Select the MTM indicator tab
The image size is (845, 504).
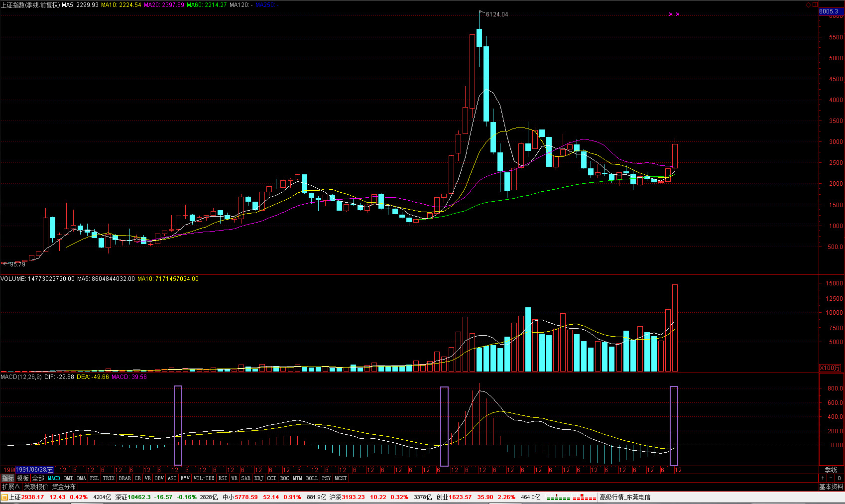tap(298, 478)
